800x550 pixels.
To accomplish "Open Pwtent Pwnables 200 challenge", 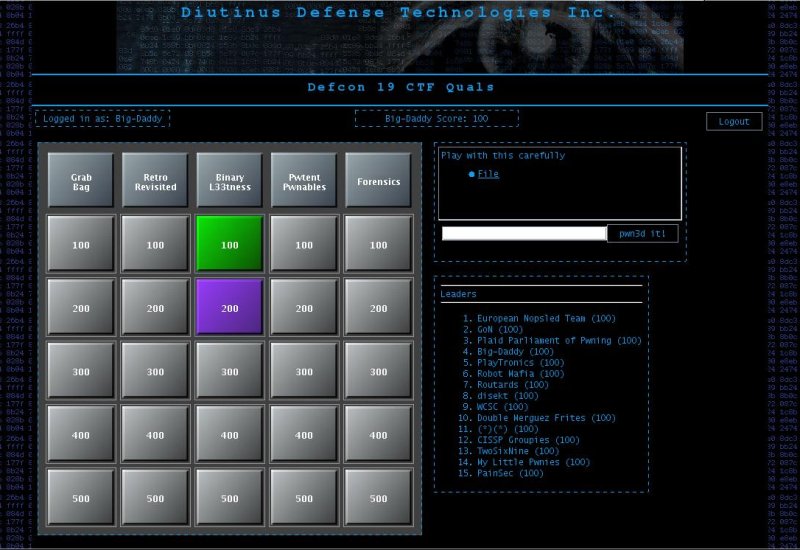I will click(x=304, y=308).
